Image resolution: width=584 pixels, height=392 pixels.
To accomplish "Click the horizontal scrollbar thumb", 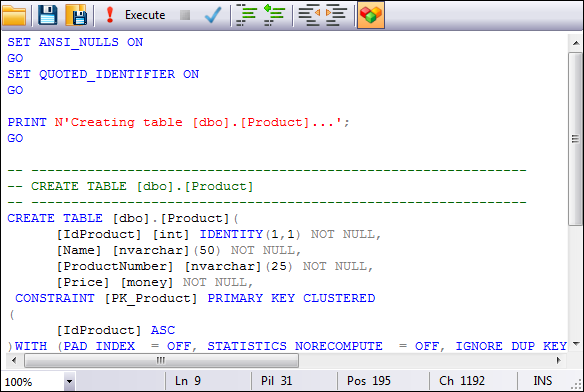I will [161, 360].
